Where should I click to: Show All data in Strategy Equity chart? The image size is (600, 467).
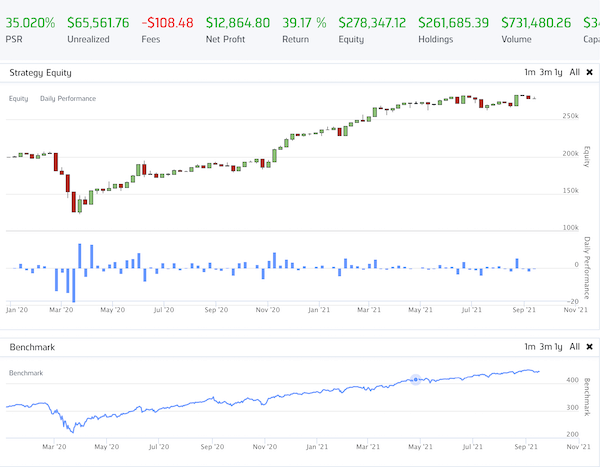[x=574, y=73]
